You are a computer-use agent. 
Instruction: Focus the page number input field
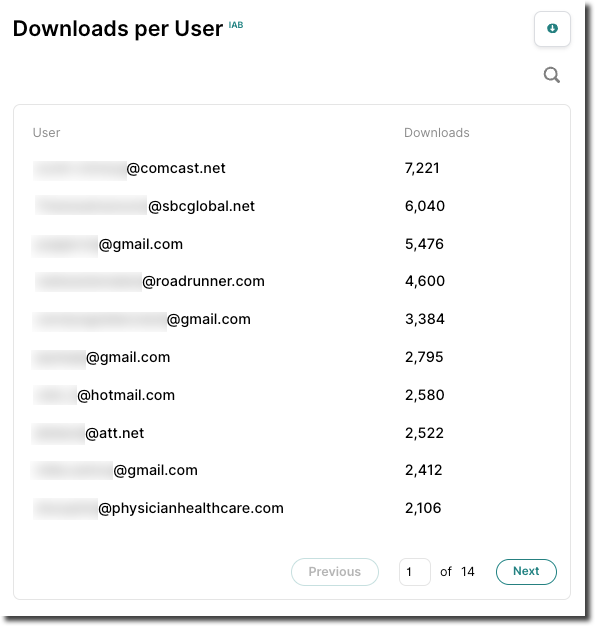click(415, 572)
